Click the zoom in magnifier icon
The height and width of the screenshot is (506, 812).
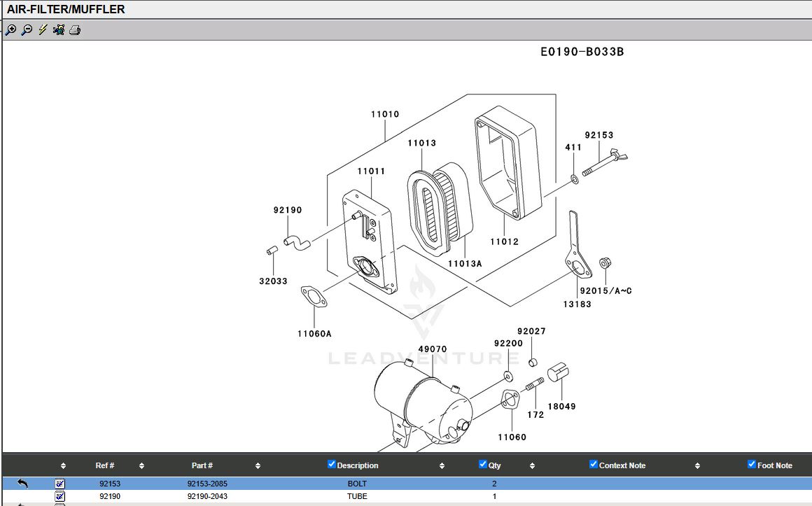pyautogui.click(x=10, y=30)
